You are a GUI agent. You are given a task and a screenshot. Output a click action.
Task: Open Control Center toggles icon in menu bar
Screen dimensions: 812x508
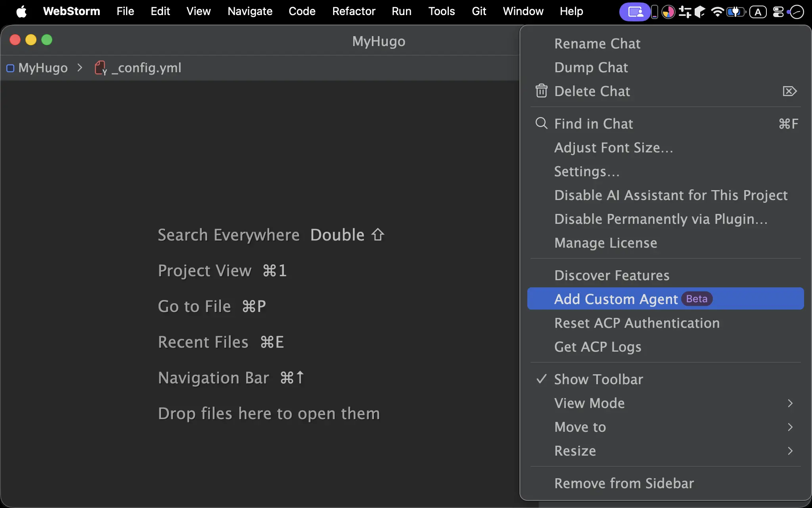(x=778, y=12)
